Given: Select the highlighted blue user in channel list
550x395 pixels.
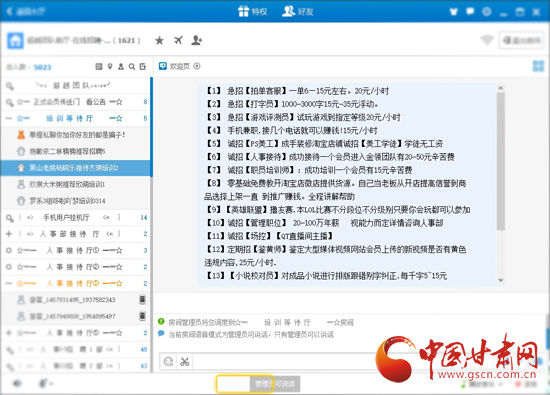Looking at the screenshot, I should (75, 168).
